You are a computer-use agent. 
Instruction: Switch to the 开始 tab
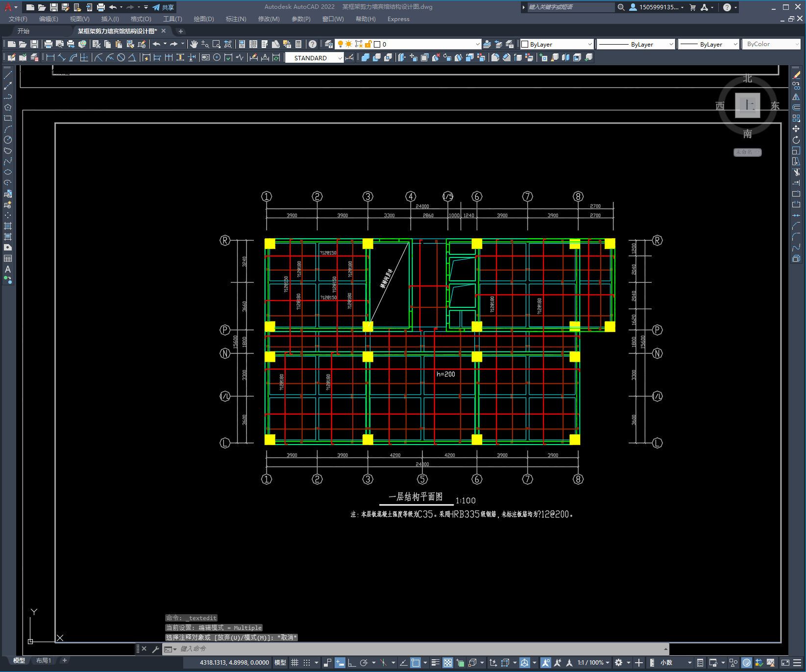(x=24, y=31)
